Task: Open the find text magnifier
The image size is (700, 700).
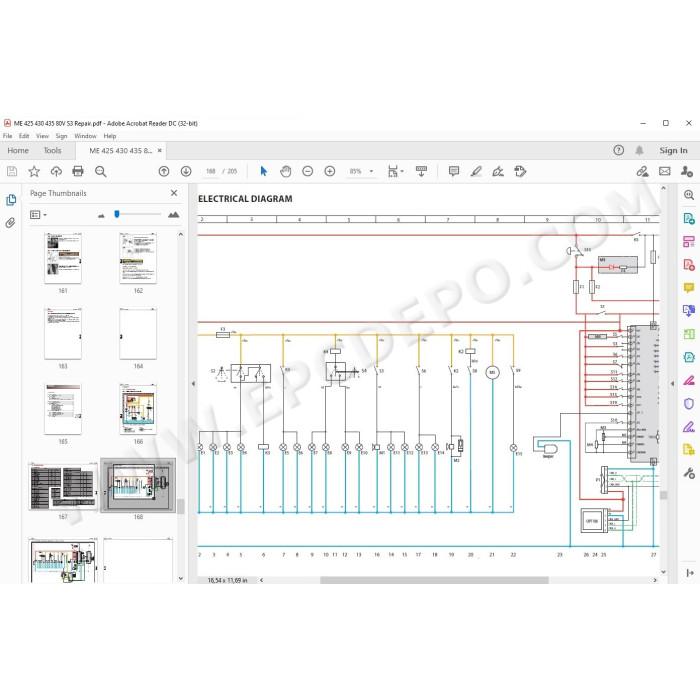Action: [100, 171]
